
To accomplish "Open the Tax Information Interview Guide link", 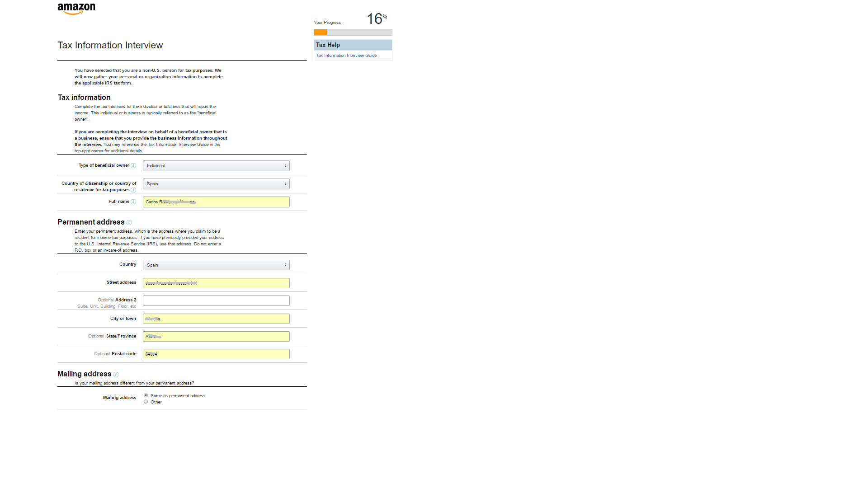I will (x=346, y=56).
